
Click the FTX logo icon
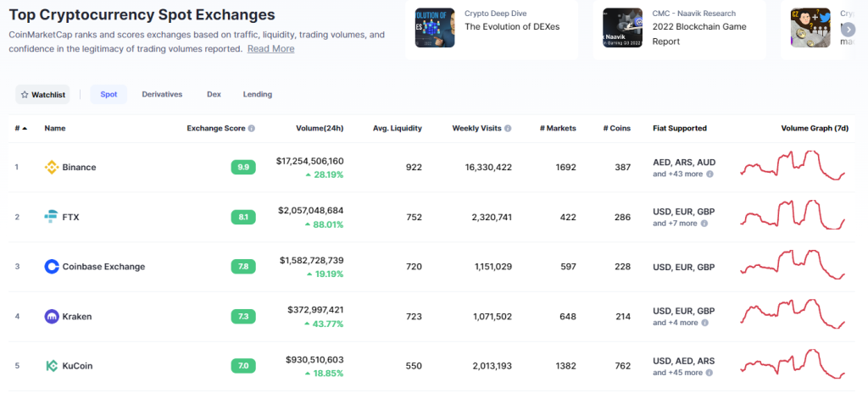(51, 217)
